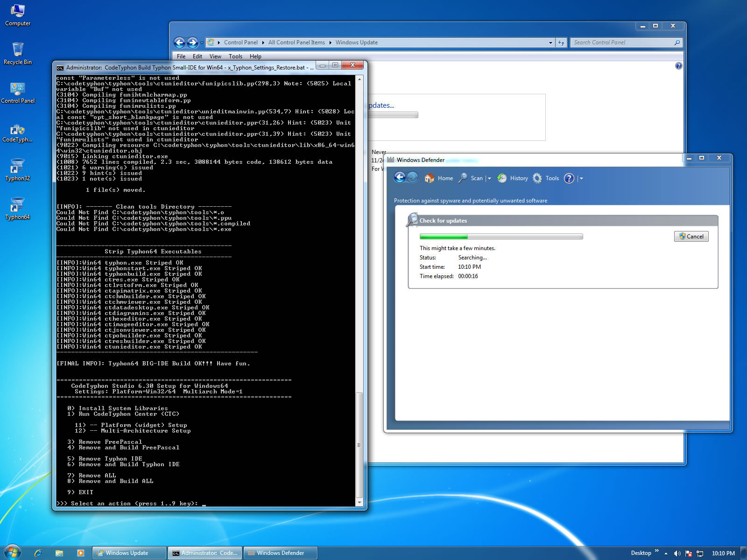Go forward in Control Panel window
This screenshot has height=560, width=747.
click(192, 42)
